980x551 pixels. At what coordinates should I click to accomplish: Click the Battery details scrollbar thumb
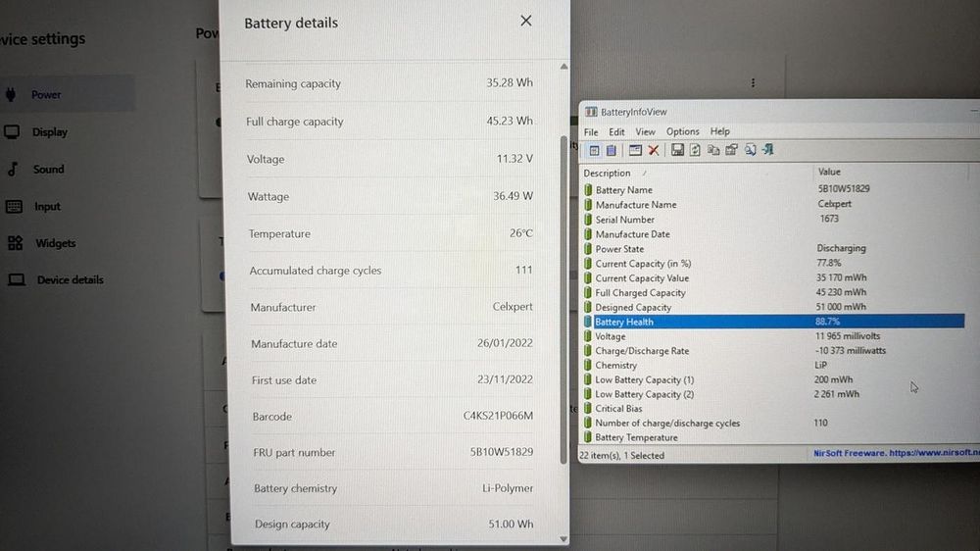(x=563, y=300)
